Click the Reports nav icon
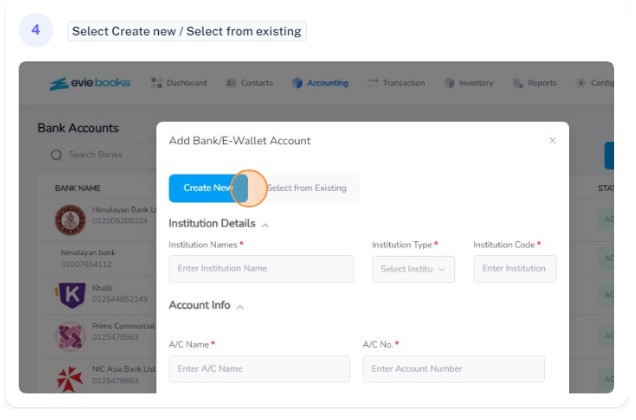This screenshot has width=636, height=420. click(x=518, y=83)
